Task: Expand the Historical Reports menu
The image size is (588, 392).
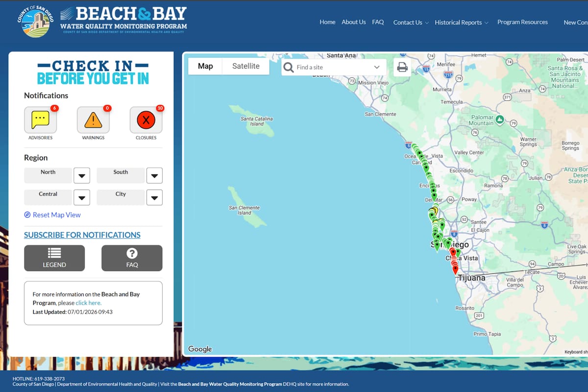Action: click(461, 23)
